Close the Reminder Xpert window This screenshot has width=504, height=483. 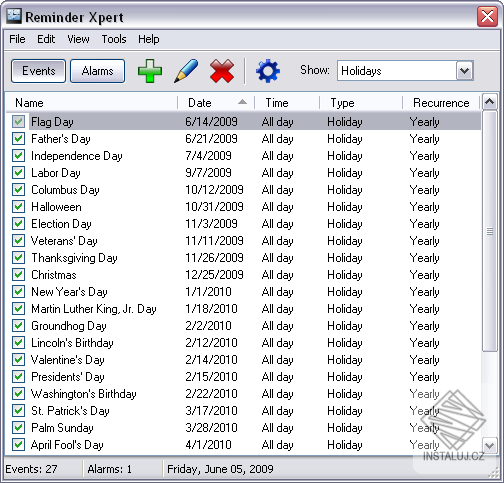click(x=487, y=16)
